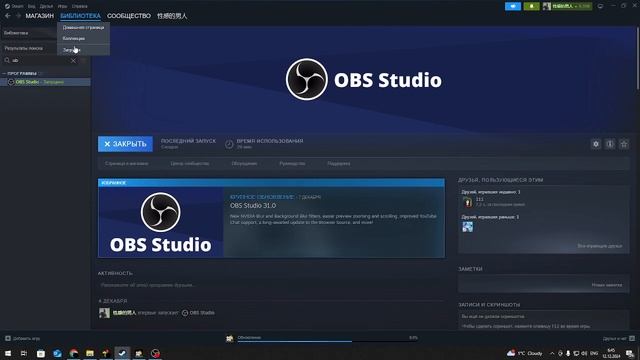Image resolution: width=640 pixels, height=360 pixels.
Task: Go forward with the right arrow
Action: click(18, 16)
